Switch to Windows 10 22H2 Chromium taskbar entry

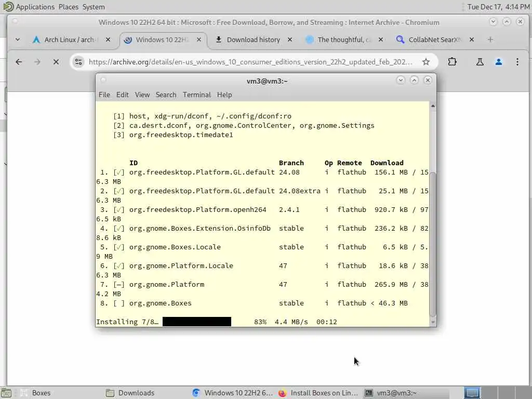233,393
